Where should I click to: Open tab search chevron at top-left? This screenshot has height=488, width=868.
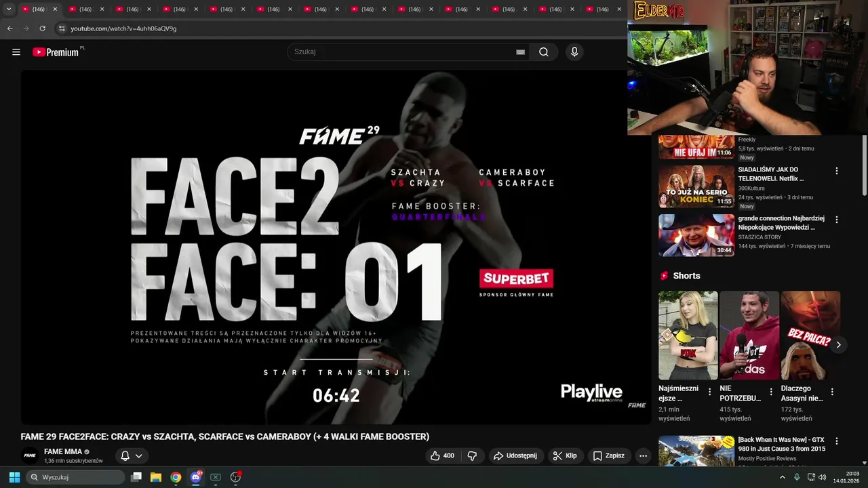(9, 9)
